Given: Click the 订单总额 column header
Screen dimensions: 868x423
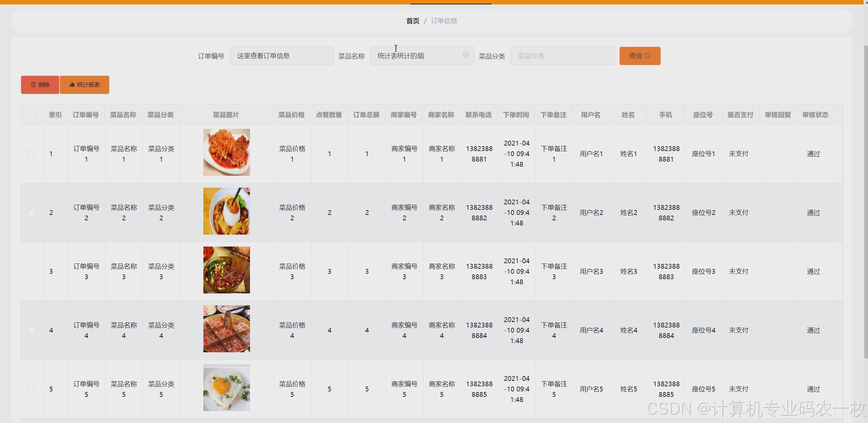Looking at the screenshot, I should tap(366, 115).
